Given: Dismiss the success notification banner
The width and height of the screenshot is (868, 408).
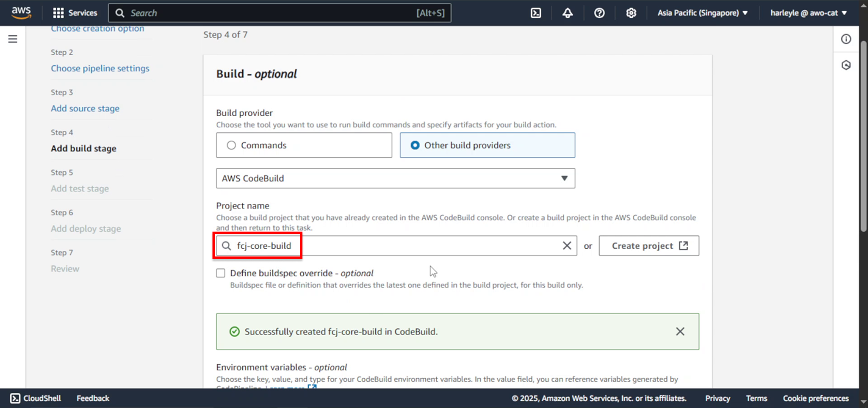Looking at the screenshot, I should tap(680, 332).
